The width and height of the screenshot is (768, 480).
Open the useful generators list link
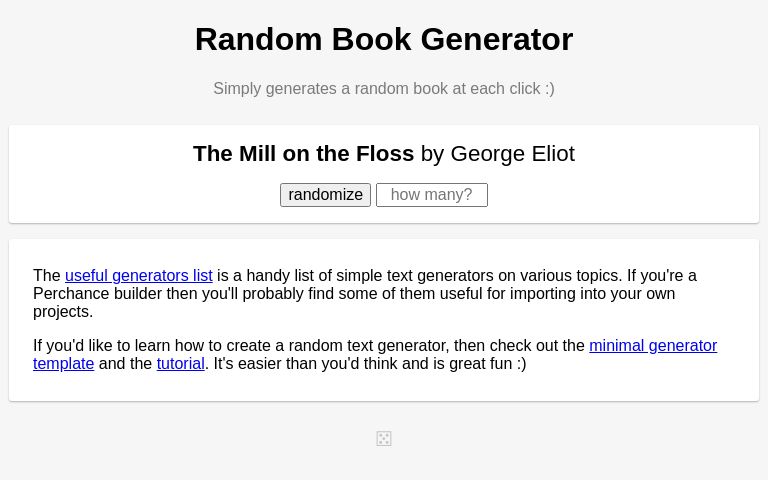click(139, 276)
